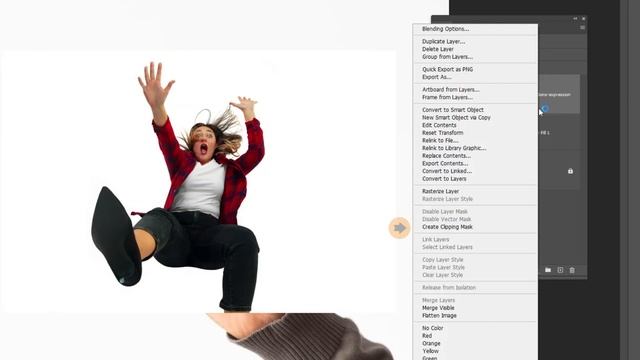The image size is (640, 360).
Task: Click Paste Layer Style entry
Action: tap(443, 267)
